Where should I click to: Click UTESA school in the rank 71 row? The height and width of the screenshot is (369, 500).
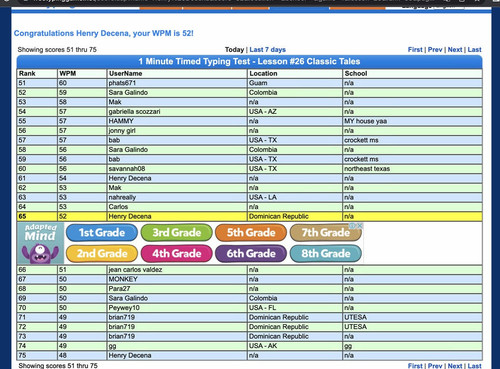tap(356, 317)
